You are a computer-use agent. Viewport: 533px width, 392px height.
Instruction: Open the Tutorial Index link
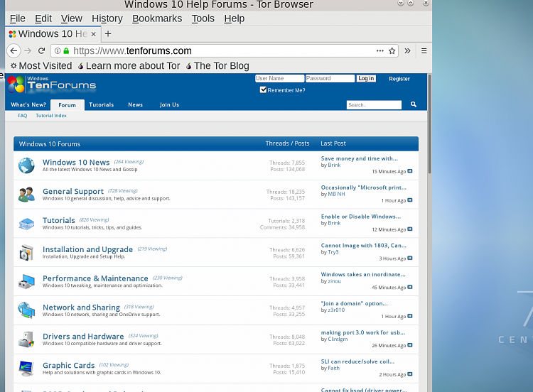pyautogui.click(x=51, y=116)
